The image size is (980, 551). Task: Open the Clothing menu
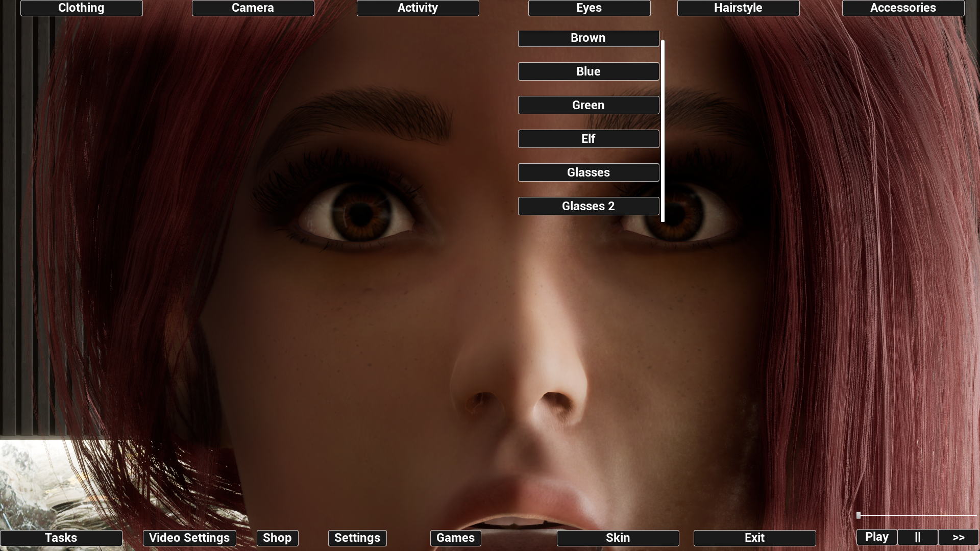pyautogui.click(x=81, y=8)
